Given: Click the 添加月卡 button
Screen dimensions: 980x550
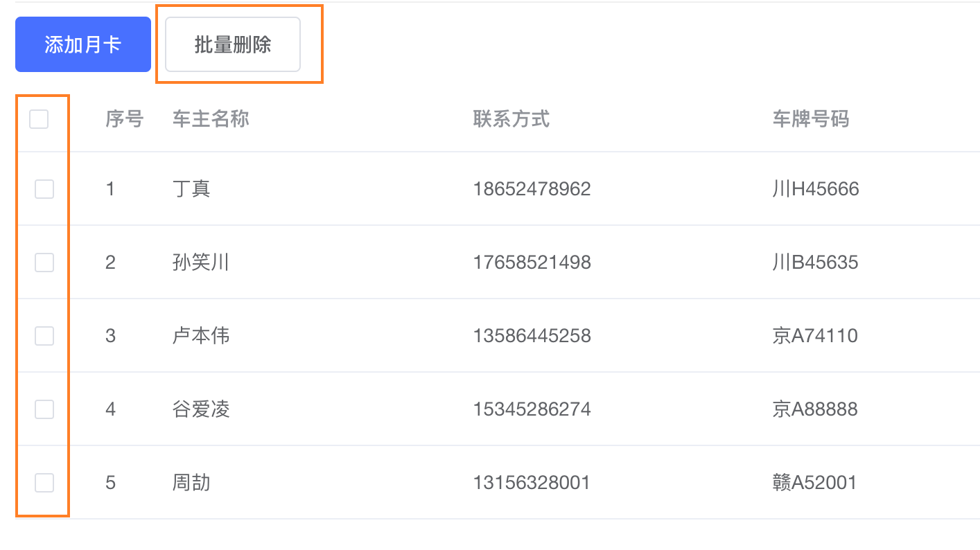Looking at the screenshot, I should coord(83,44).
